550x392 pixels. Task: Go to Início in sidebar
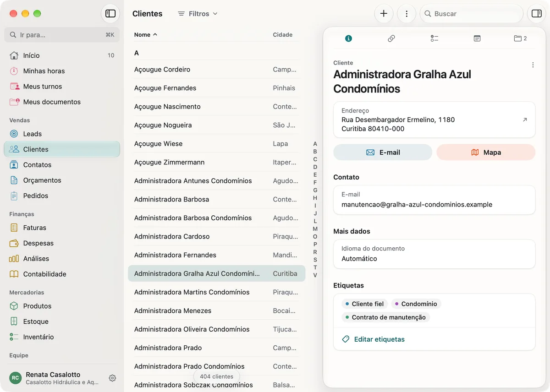pos(62,55)
